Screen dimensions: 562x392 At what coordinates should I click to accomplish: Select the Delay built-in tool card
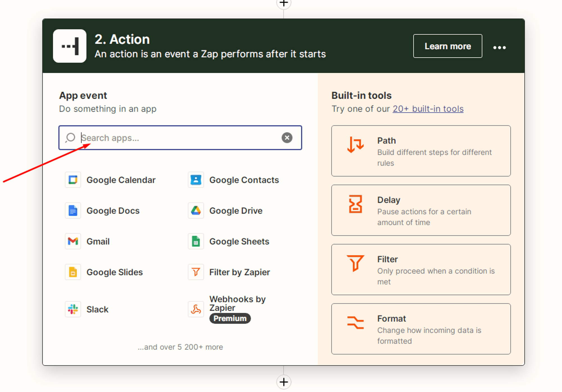(x=421, y=210)
